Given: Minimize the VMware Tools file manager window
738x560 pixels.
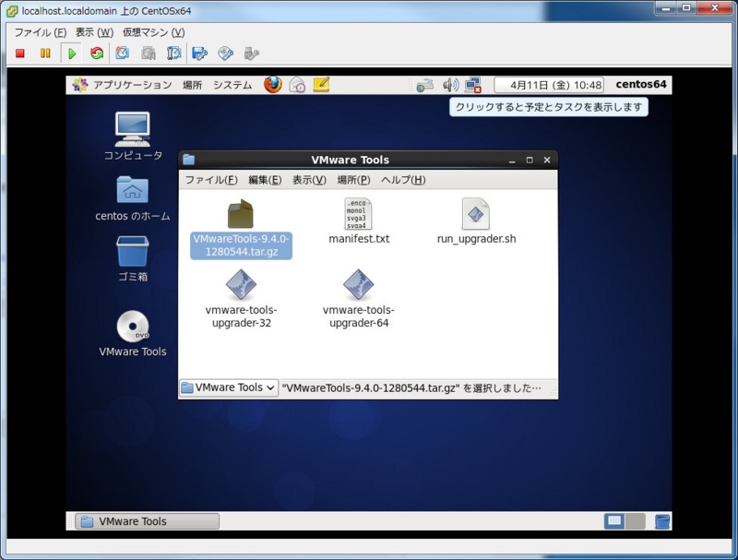Looking at the screenshot, I should (x=512, y=161).
